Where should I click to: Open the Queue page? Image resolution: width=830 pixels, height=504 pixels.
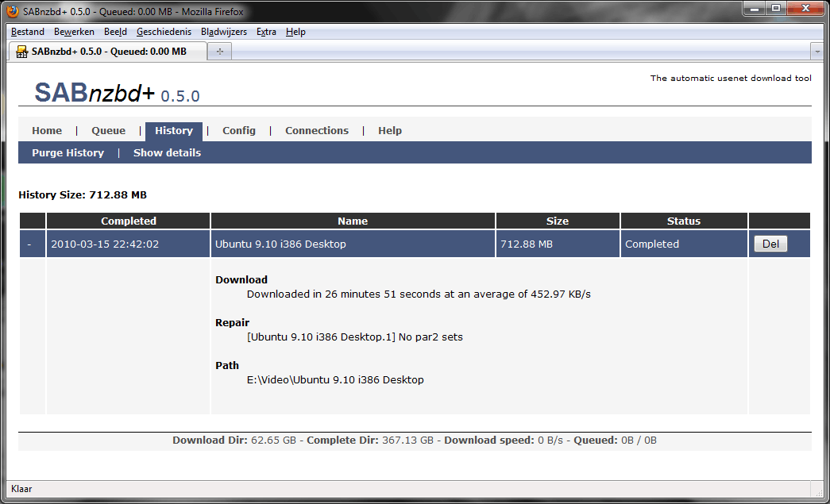click(109, 131)
